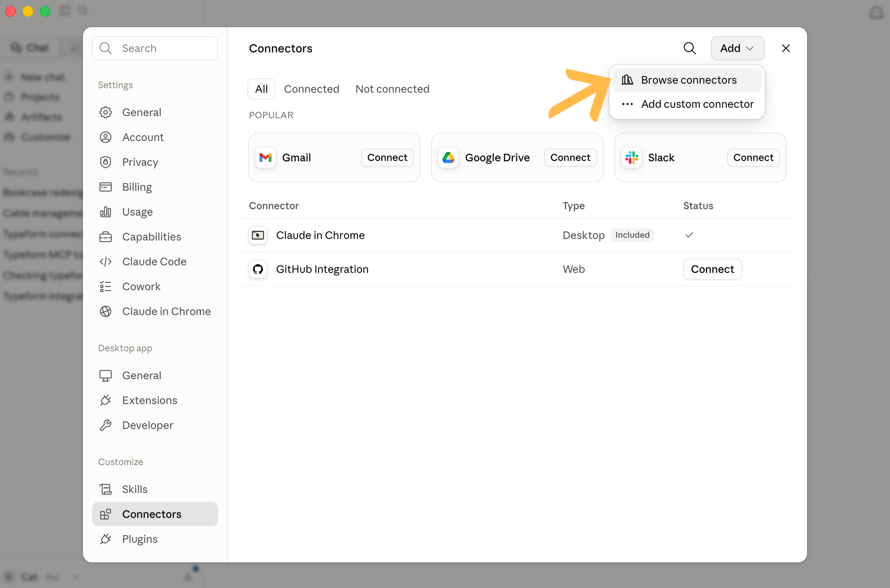Click the Claude Code brackets icon
Image resolution: width=890 pixels, height=588 pixels.
[106, 262]
